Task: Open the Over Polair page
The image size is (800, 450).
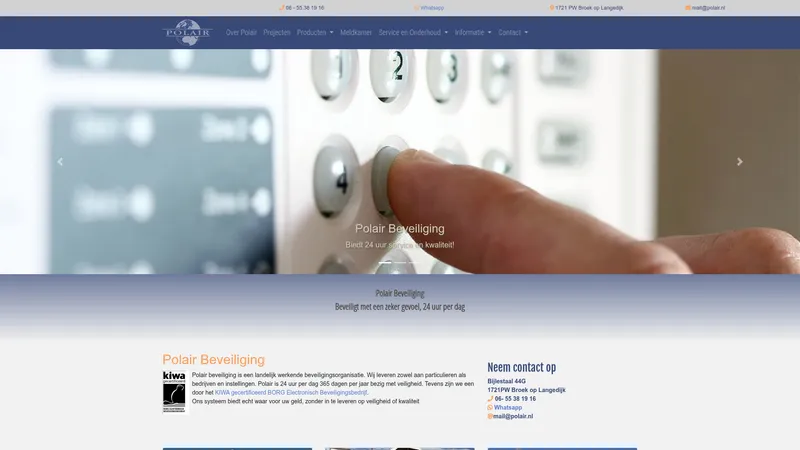Action: [241, 32]
